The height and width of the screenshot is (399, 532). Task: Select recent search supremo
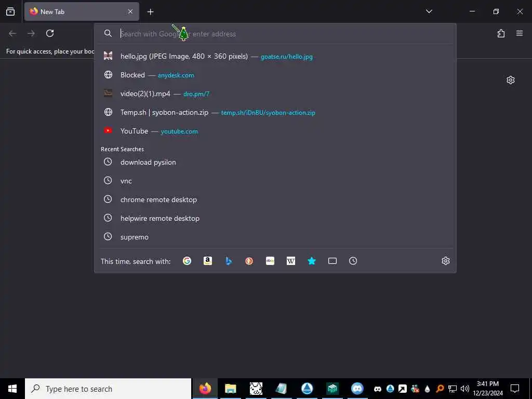click(275, 237)
